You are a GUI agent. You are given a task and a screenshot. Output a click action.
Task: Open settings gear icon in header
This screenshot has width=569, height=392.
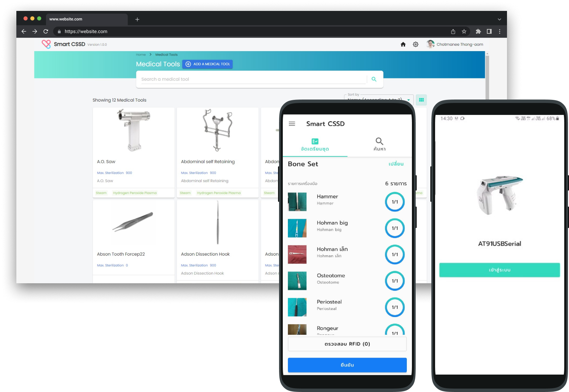coord(416,44)
